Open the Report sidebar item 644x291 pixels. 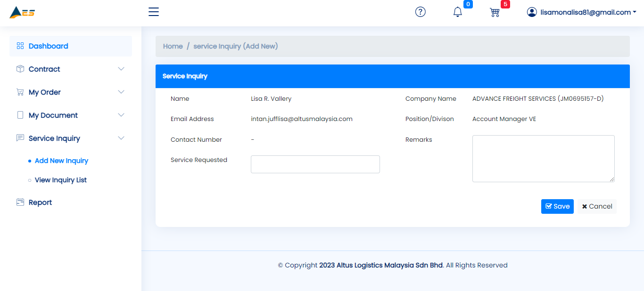tap(71, 202)
